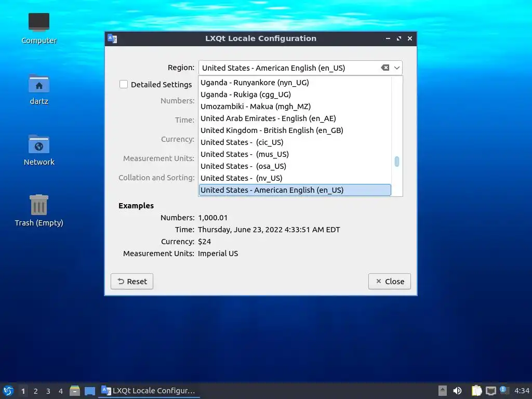Click the show desktop panel icon
The width and height of the screenshot is (532, 399).
point(89,391)
